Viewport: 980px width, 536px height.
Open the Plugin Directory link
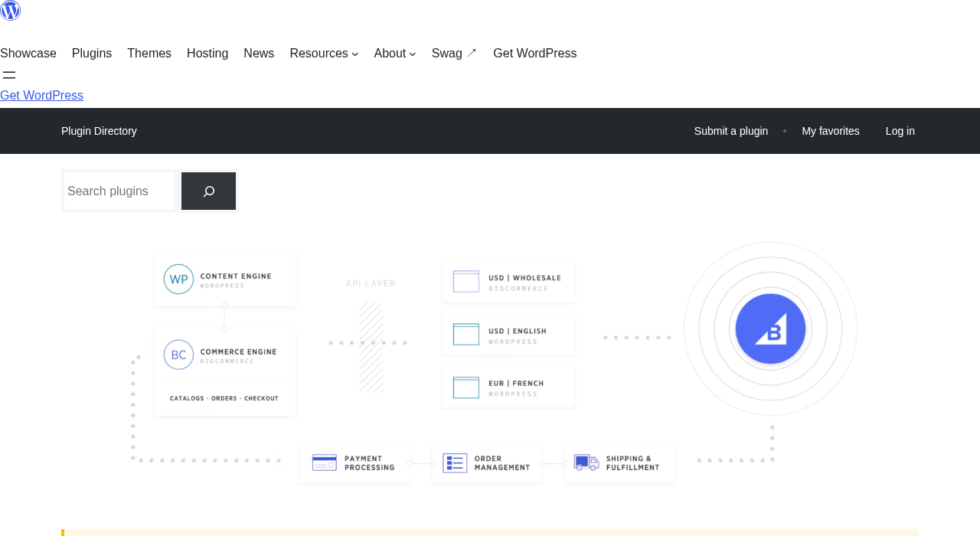99,131
